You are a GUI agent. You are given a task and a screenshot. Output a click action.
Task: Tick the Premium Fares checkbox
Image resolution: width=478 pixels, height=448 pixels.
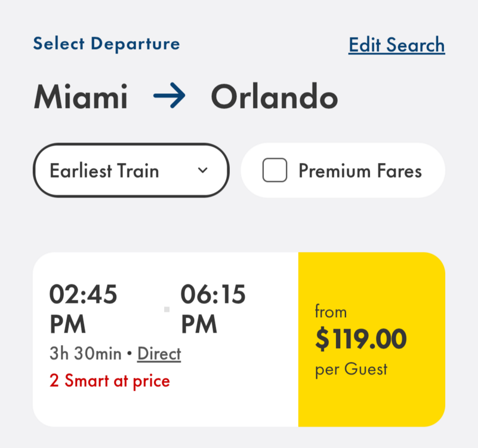pyautogui.click(x=275, y=171)
